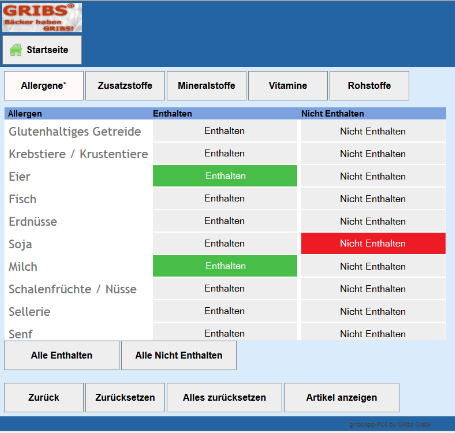Open the Zusatzstoffe tab
This screenshot has width=455, height=433.
(x=125, y=86)
